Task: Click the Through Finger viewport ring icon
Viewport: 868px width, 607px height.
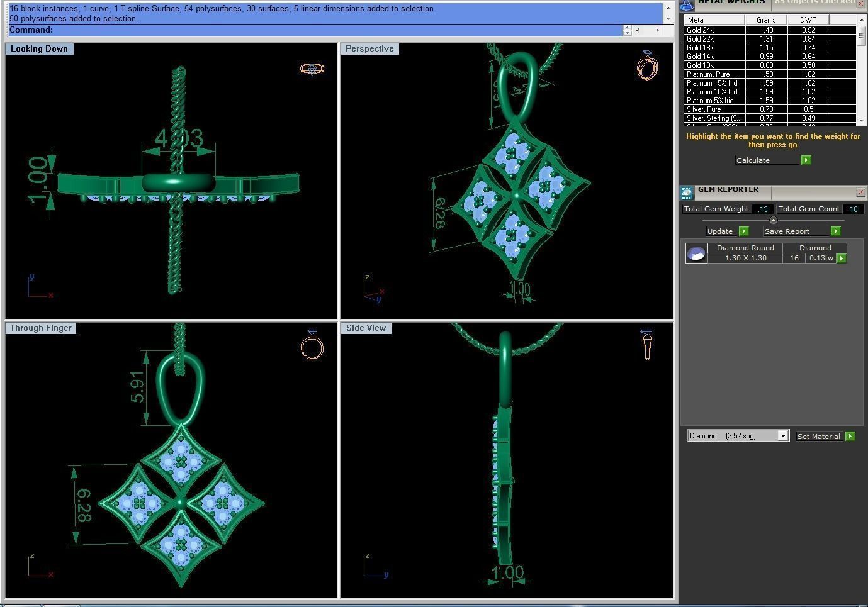Action: (312, 345)
